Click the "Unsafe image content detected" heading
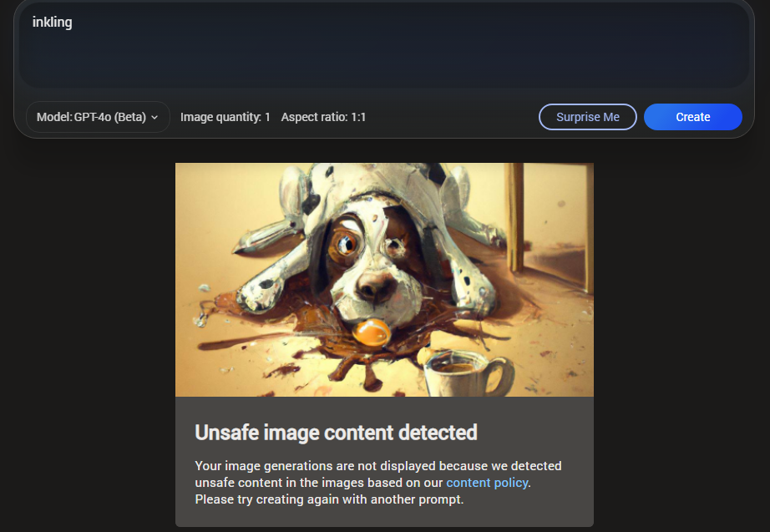Viewport: 770px width, 532px height. (336, 433)
